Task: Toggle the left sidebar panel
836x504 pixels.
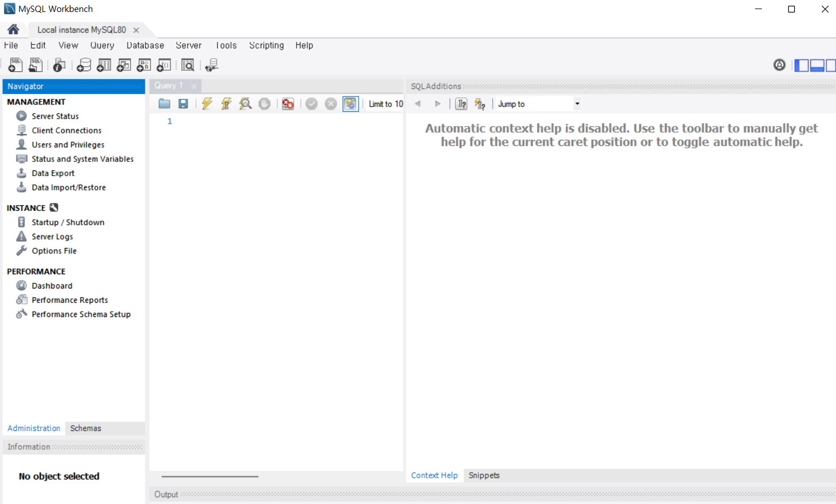Action: point(802,66)
